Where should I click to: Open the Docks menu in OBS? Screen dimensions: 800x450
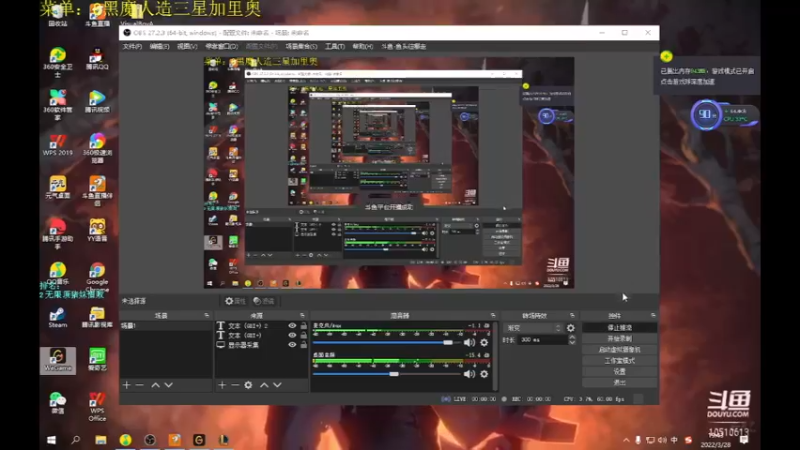221,46
